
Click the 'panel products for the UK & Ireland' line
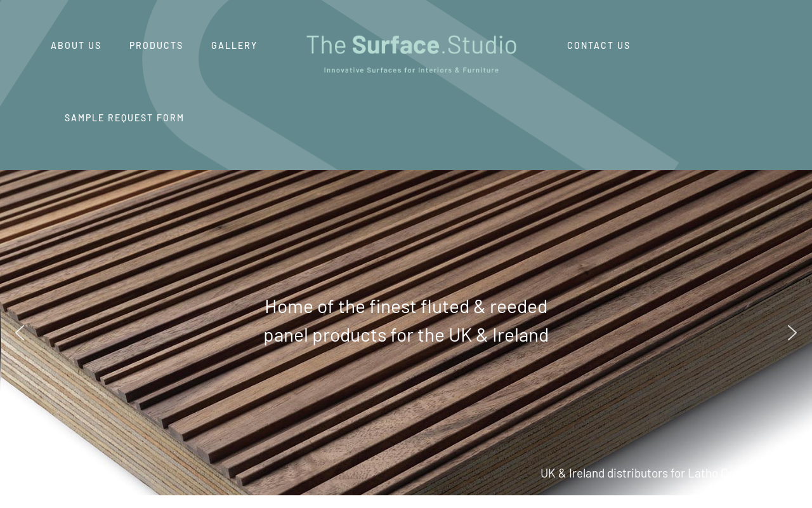(x=406, y=335)
